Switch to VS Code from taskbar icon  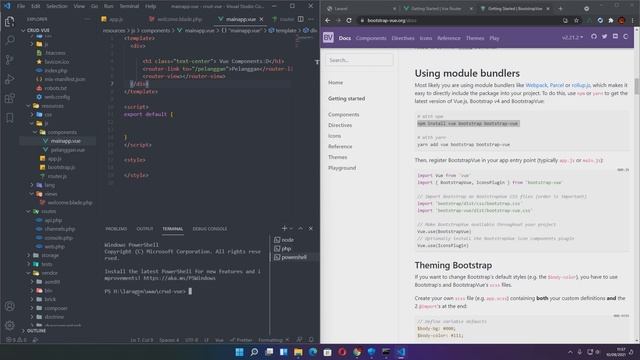pyautogui.click(x=401, y=352)
